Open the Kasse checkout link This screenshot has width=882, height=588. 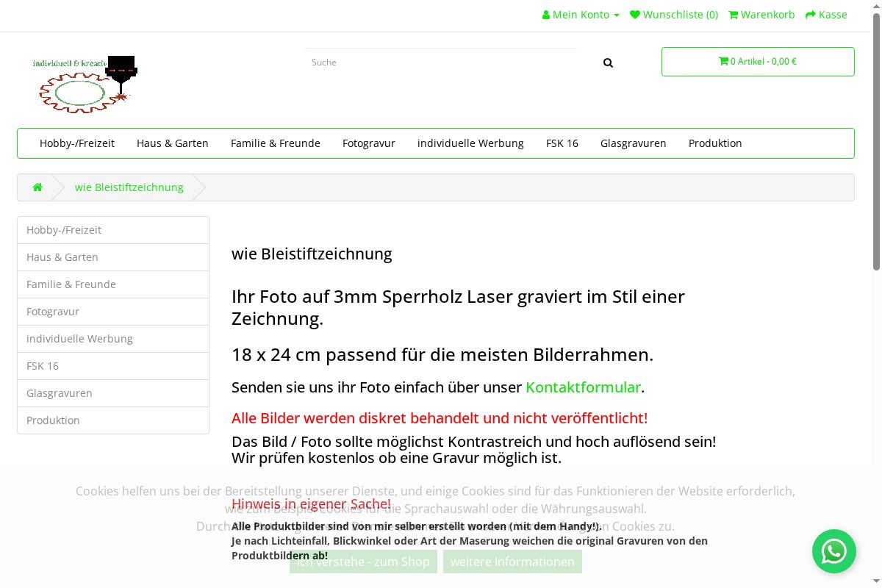pyautogui.click(x=826, y=15)
